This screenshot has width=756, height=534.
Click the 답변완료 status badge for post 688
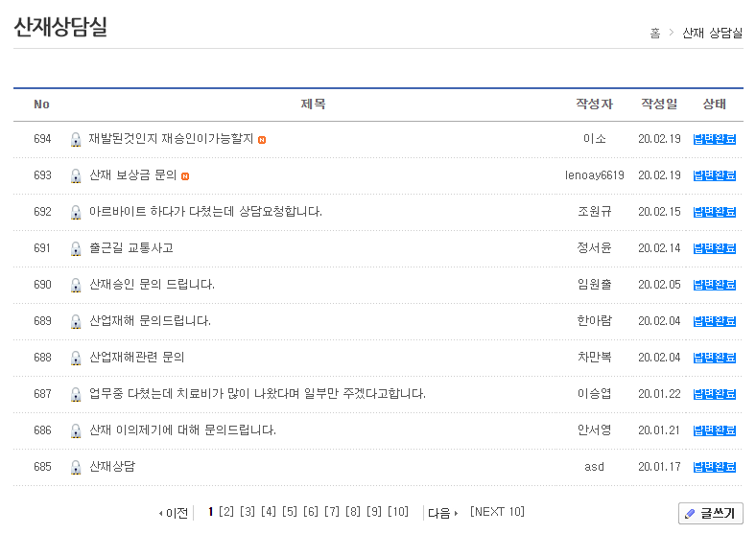714,358
